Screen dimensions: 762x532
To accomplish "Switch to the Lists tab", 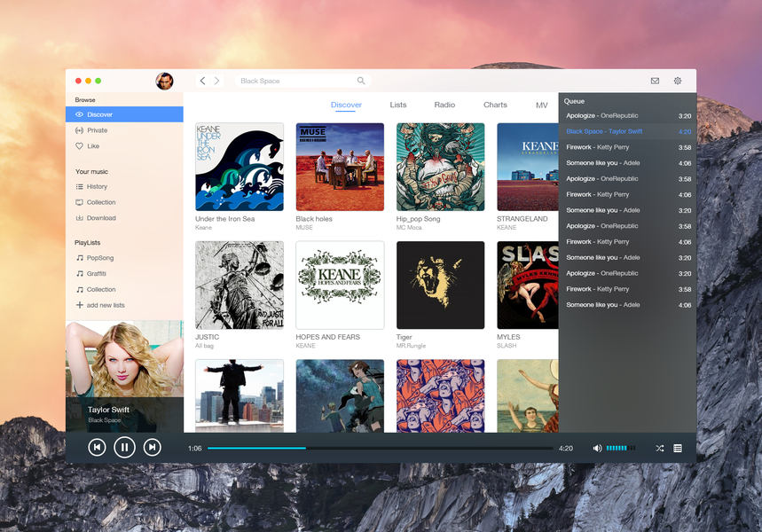I will [398, 105].
